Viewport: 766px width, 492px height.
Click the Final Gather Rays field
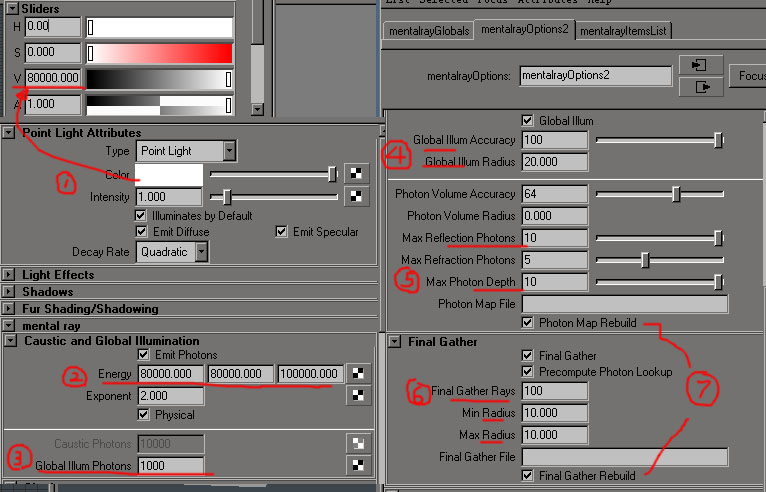tap(554, 391)
